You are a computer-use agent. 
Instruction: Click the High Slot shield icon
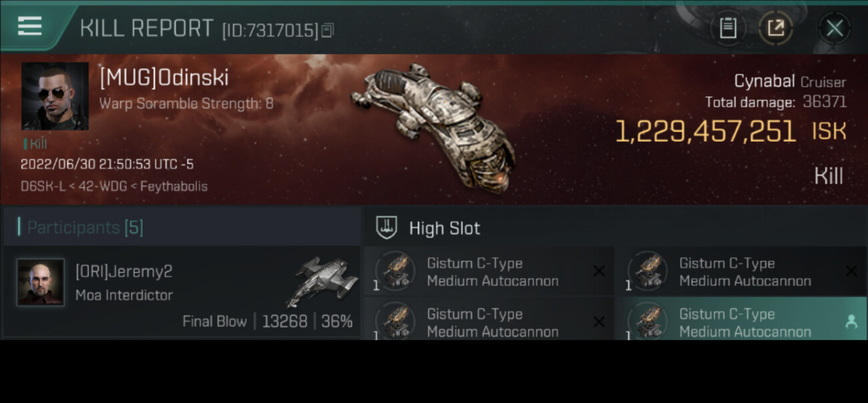[387, 228]
